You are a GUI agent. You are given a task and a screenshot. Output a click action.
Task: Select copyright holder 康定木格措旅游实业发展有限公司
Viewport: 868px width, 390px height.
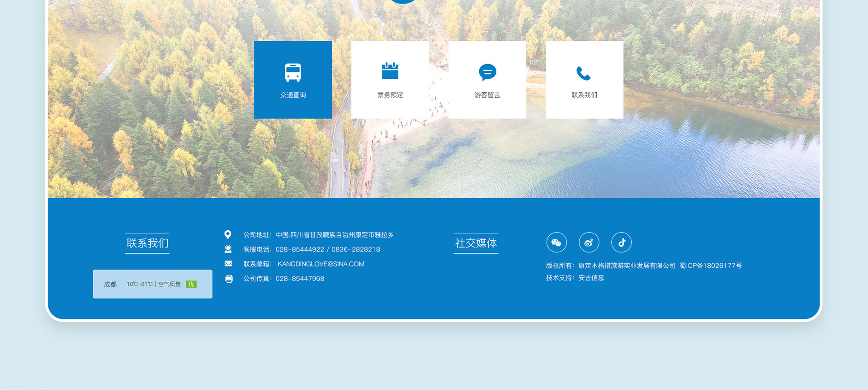627,266
